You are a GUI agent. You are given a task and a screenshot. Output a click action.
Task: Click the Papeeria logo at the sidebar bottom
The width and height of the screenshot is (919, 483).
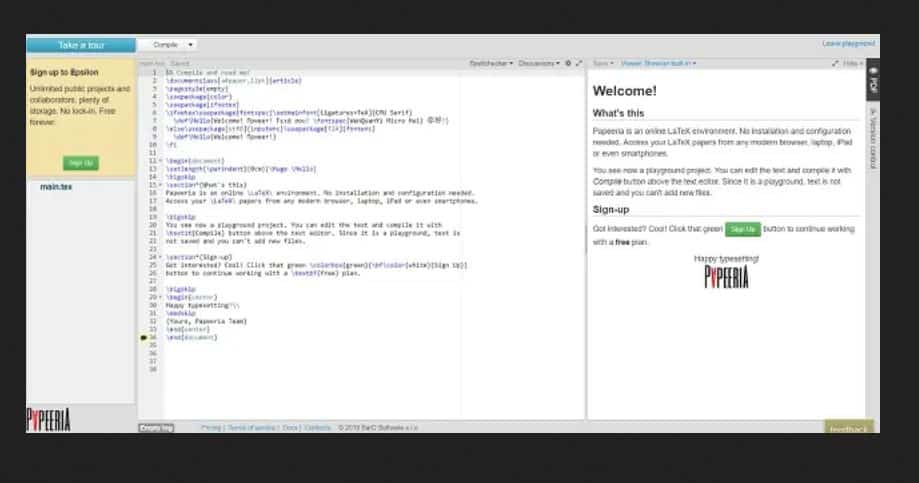pos(49,420)
